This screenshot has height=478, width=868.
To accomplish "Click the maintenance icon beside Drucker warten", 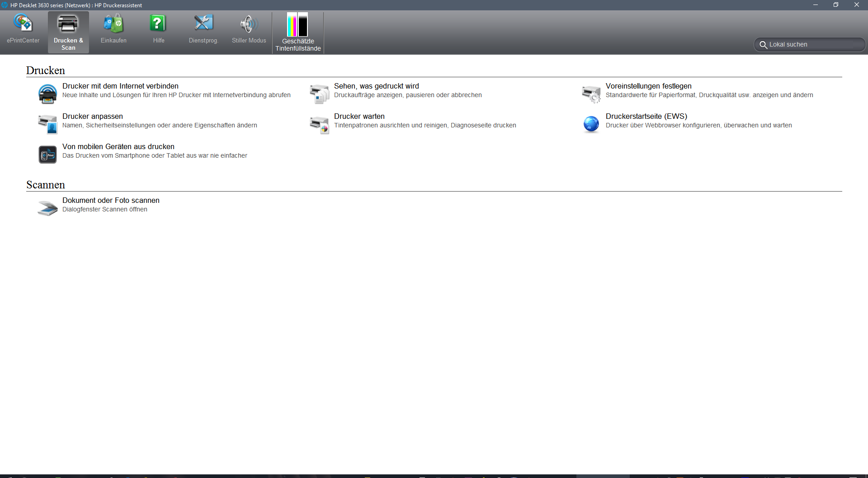I will (319, 124).
